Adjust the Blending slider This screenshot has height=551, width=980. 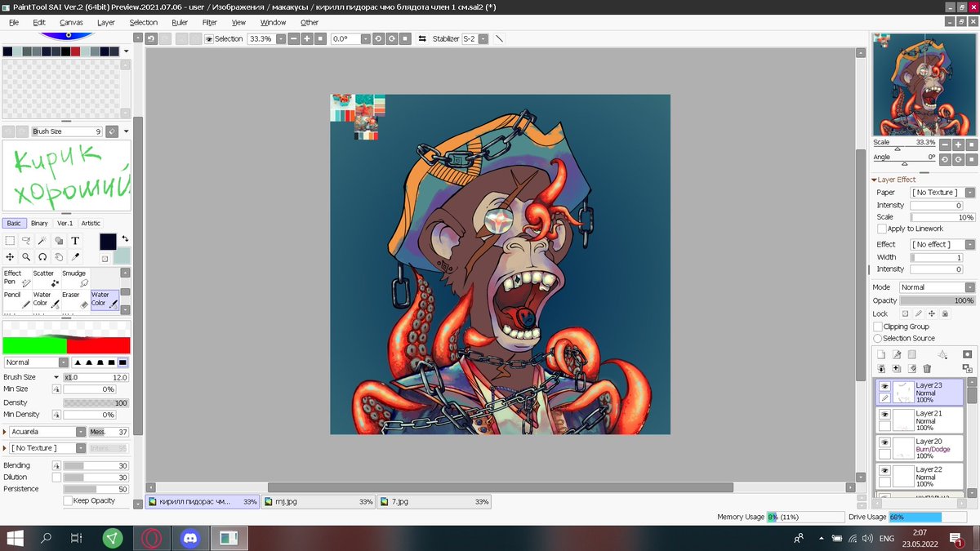pyautogui.click(x=96, y=465)
